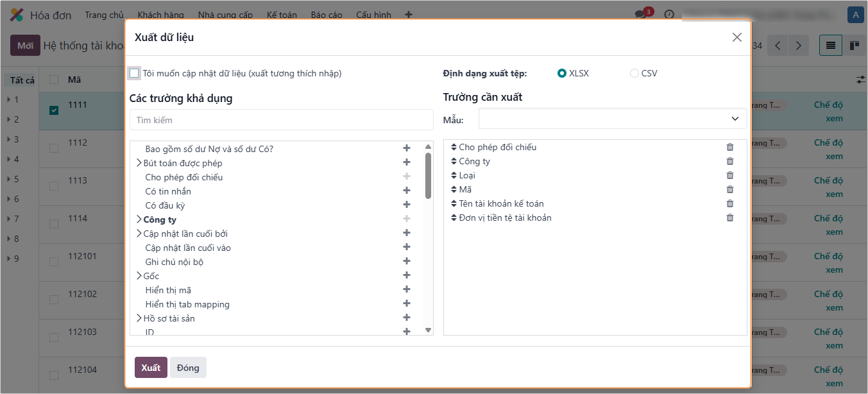
Task: Open the 'Báo cáo' menu
Action: click(327, 15)
